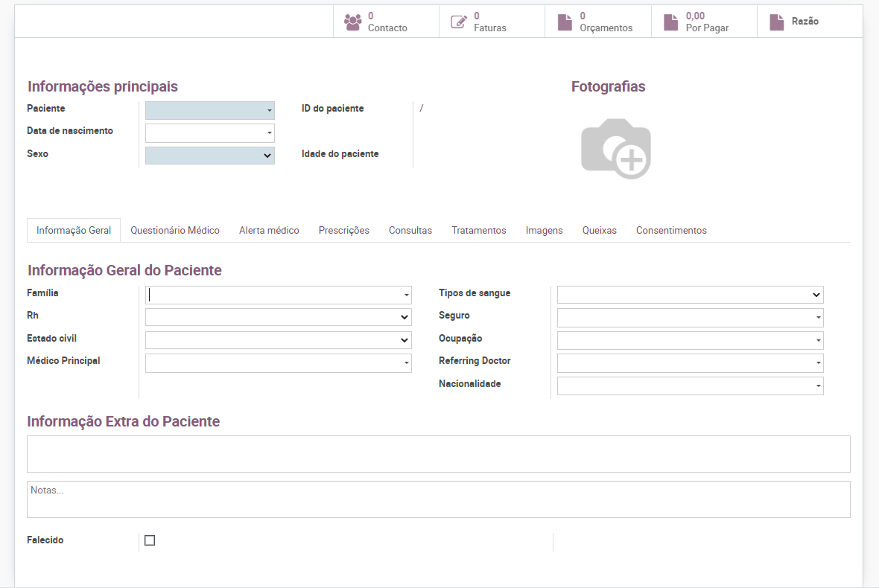
Task: Click the Notas text area
Action: 438,499
